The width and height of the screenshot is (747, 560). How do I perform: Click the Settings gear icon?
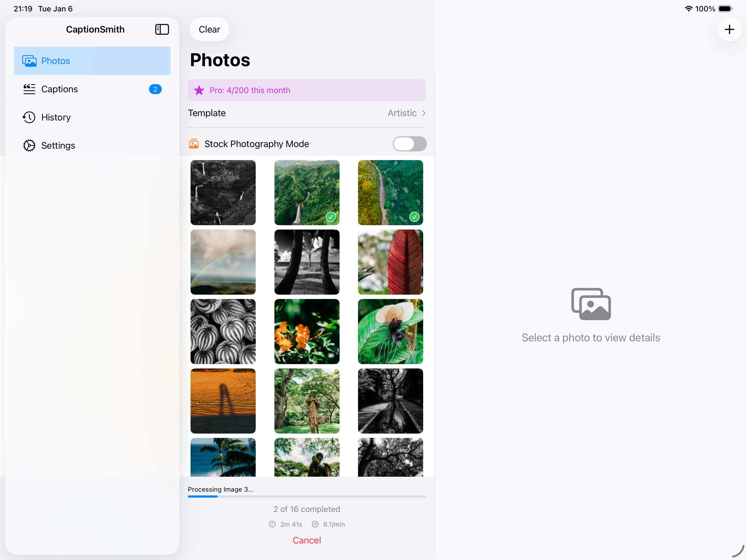coord(29,145)
